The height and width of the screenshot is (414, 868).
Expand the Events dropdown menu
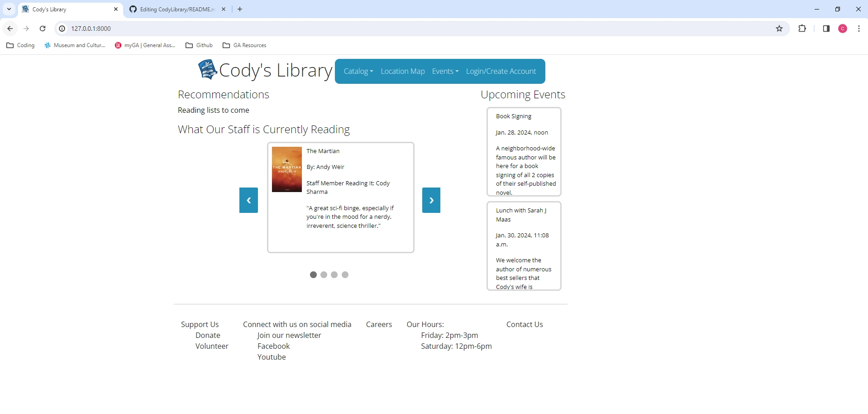point(445,71)
